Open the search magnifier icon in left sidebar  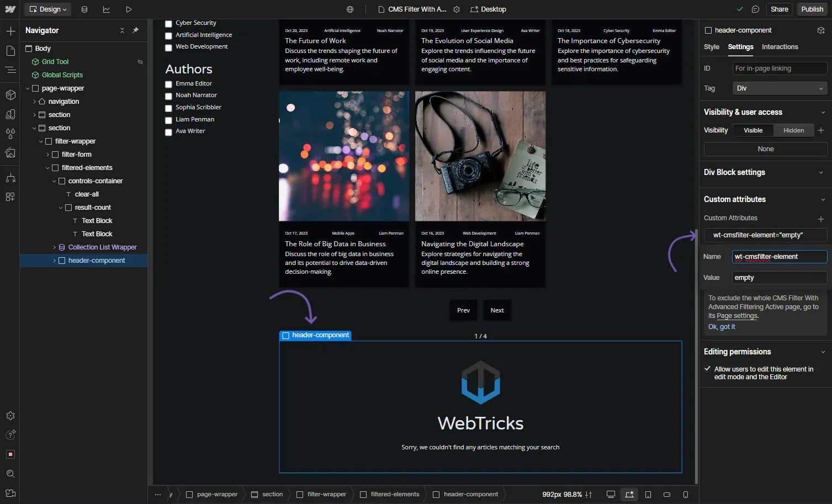[10, 474]
